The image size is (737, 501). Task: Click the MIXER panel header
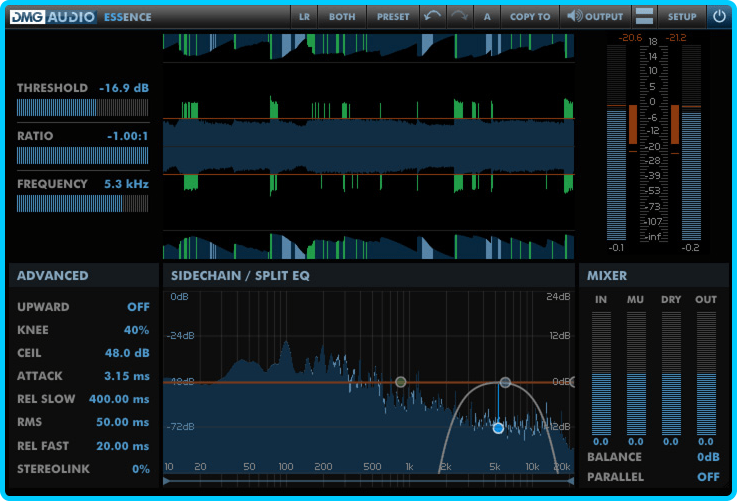tap(653, 275)
